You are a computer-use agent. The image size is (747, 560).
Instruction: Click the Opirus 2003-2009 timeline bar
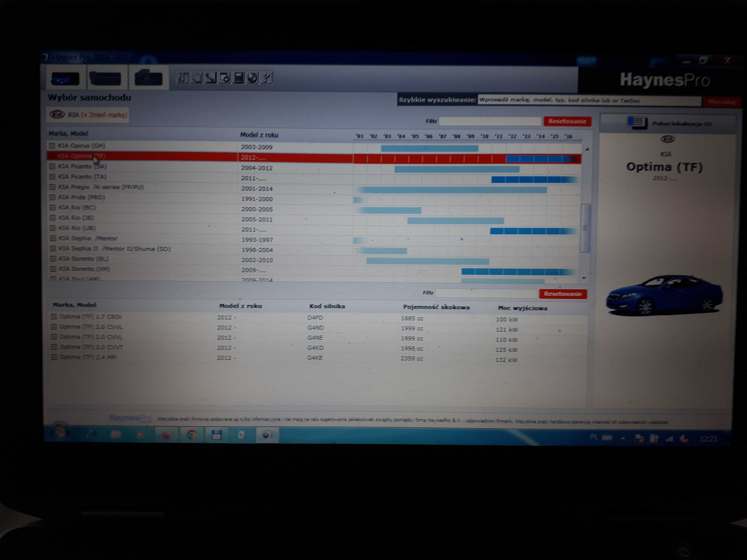pos(430,148)
